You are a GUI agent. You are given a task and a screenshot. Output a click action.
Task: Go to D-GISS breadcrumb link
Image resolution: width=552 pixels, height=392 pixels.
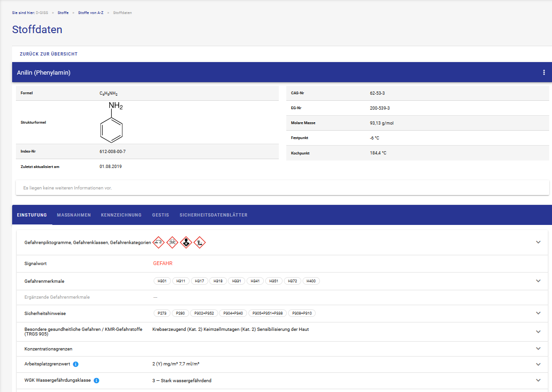(42, 13)
